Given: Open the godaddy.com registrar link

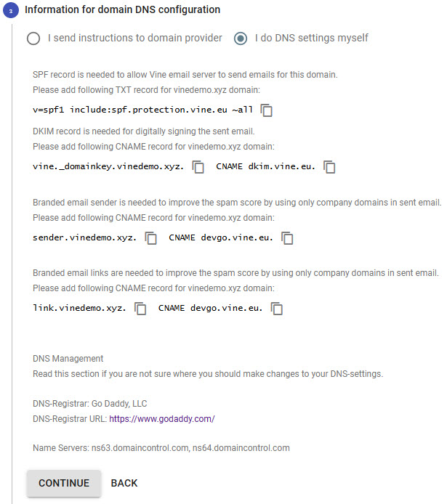Looking at the screenshot, I should pyautogui.click(x=162, y=419).
